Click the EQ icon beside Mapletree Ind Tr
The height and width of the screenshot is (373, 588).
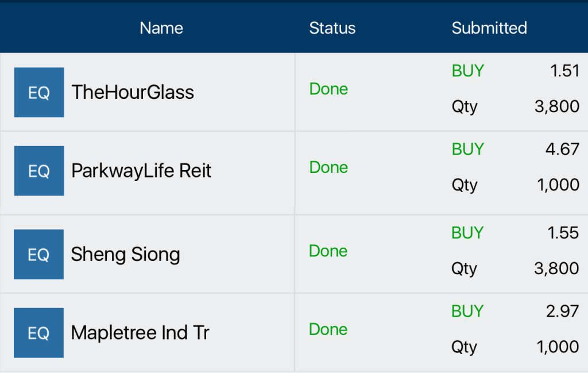[x=38, y=333]
